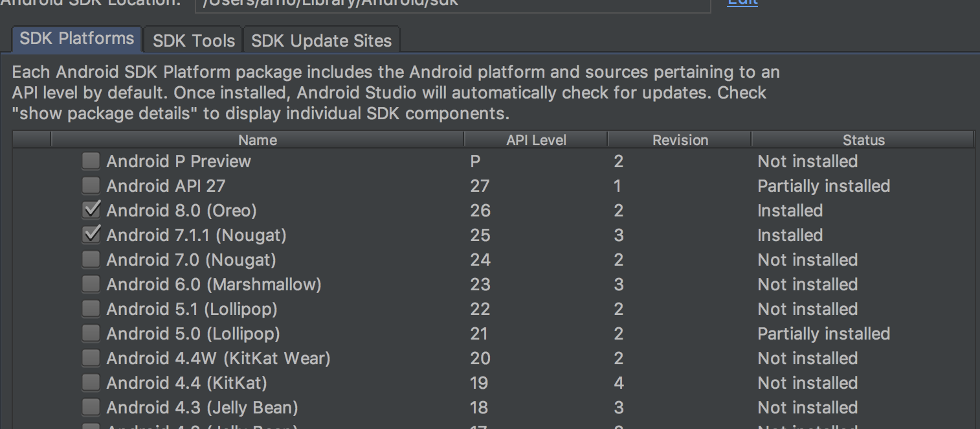980x429 pixels.
Task: Check the Android 5.1 (Lollipop) checkbox
Action: click(x=91, y=308)
